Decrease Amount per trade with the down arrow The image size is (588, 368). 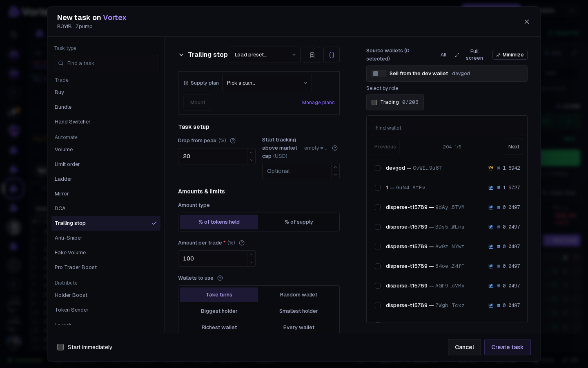tap(251, 262)
